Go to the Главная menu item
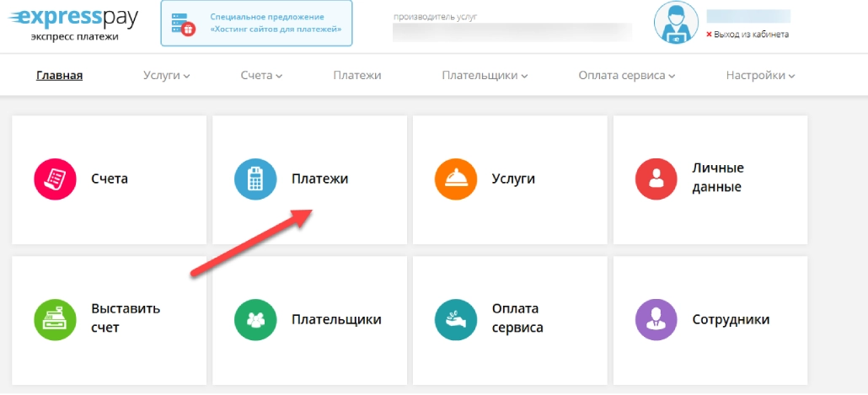Viewport: 868px width, 395px height. [x=59, y=76]
